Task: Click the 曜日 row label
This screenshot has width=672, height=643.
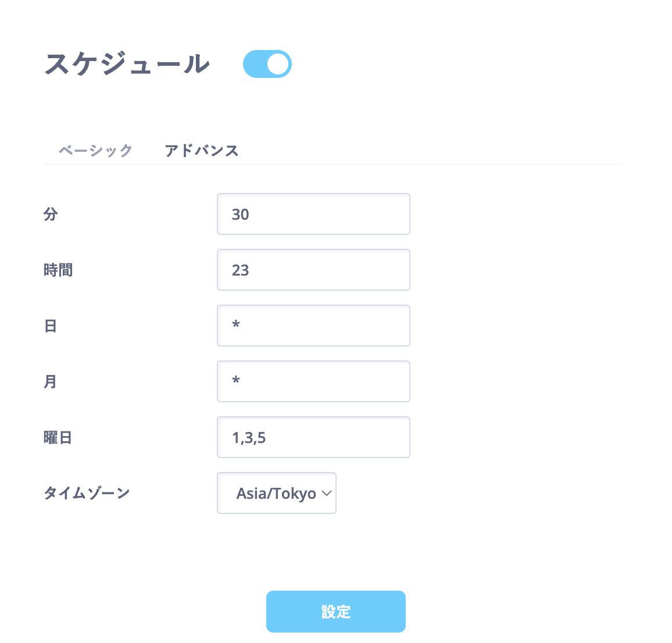Action: 58,437
